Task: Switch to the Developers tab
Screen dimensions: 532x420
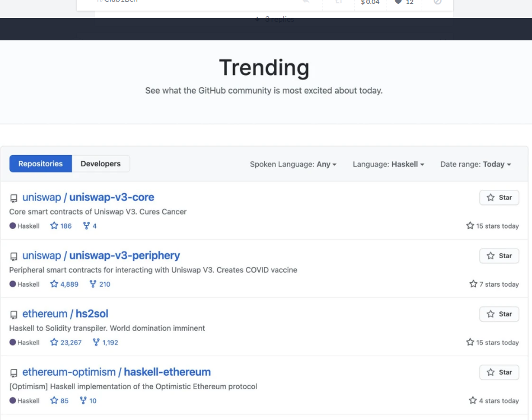Action: (100, 164)
